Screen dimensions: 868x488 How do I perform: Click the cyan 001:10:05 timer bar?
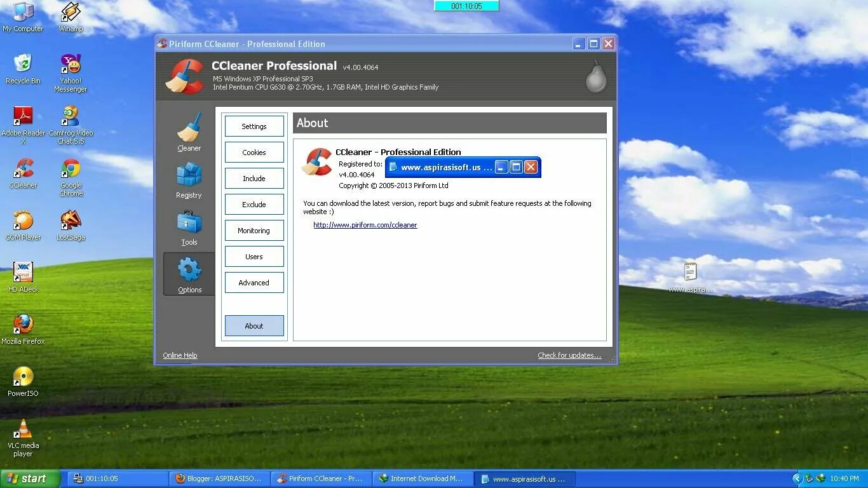tap(466, 6)
